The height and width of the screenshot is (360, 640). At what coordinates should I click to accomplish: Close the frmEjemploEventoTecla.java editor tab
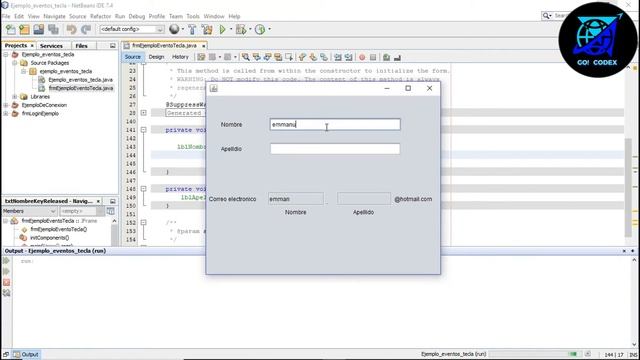click(x=203, y=46)
